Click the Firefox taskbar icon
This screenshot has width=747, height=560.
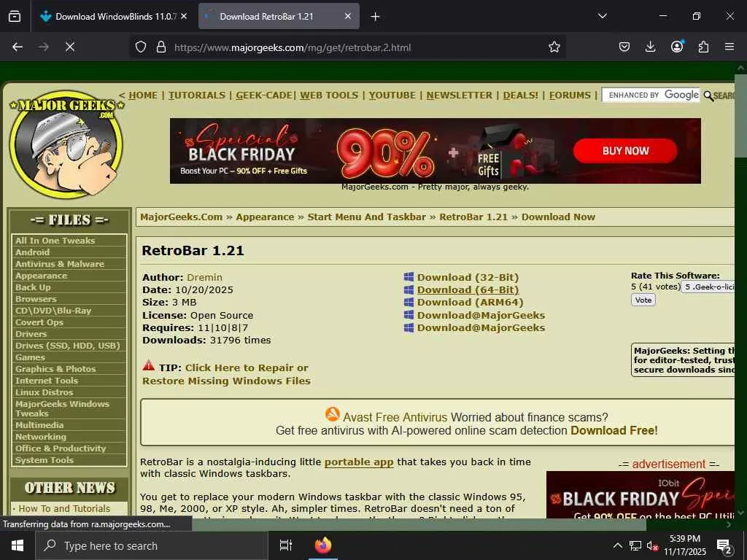(323, 545)
